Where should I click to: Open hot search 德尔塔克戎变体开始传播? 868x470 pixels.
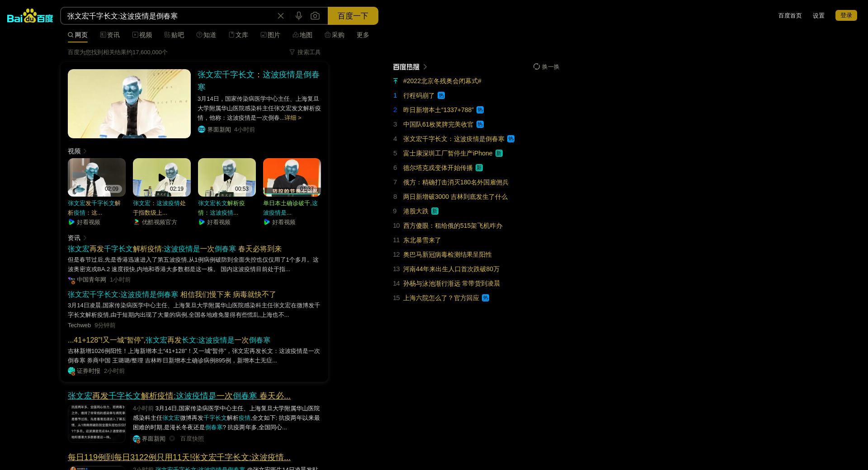point(438,168)
